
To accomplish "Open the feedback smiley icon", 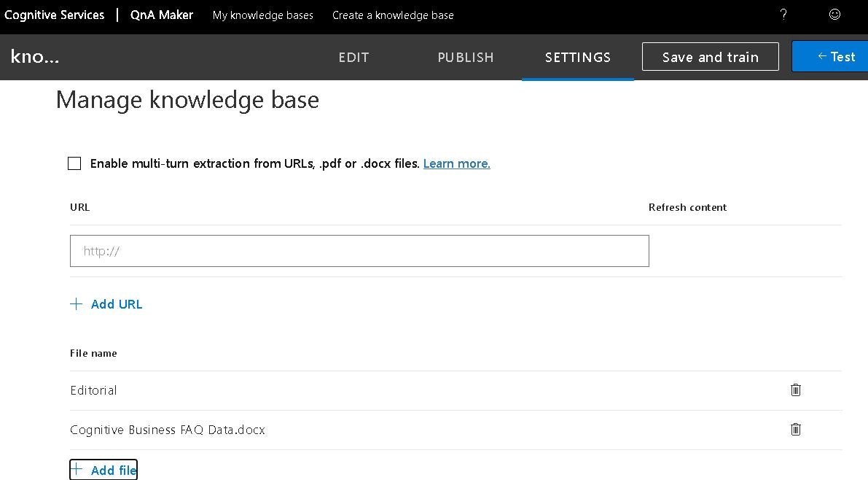I will pos(835,15).
